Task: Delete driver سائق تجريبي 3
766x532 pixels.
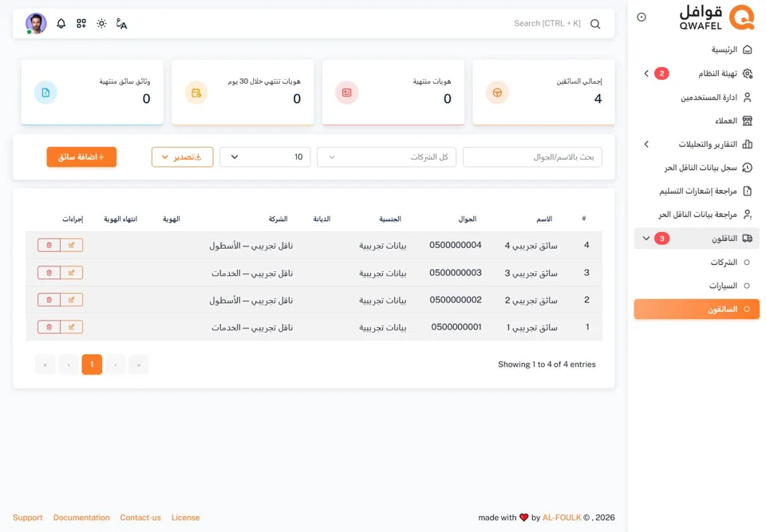Action: pyautogui.click(x=49, y=273)
